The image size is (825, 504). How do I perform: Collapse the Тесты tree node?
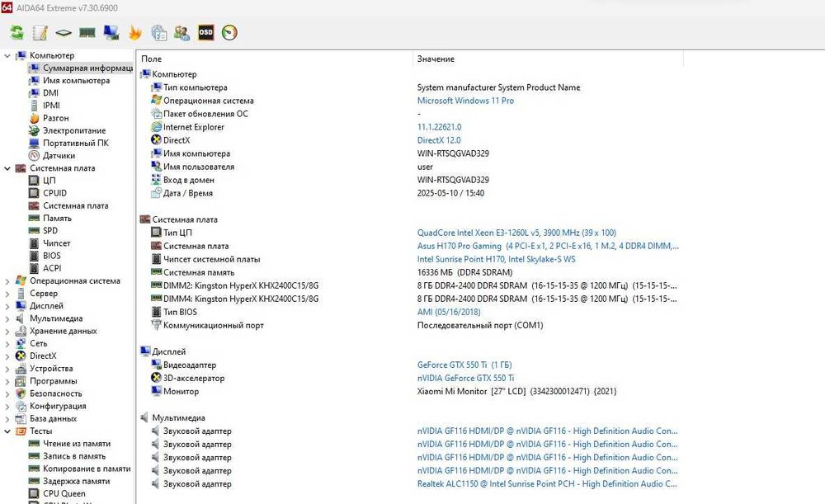pyautogui.click(x=7, y=431)
